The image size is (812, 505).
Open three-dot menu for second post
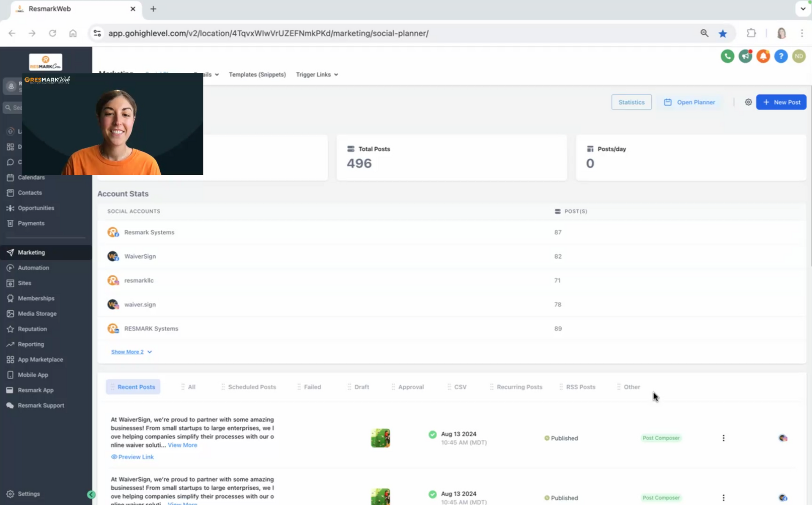coord(723,498)
